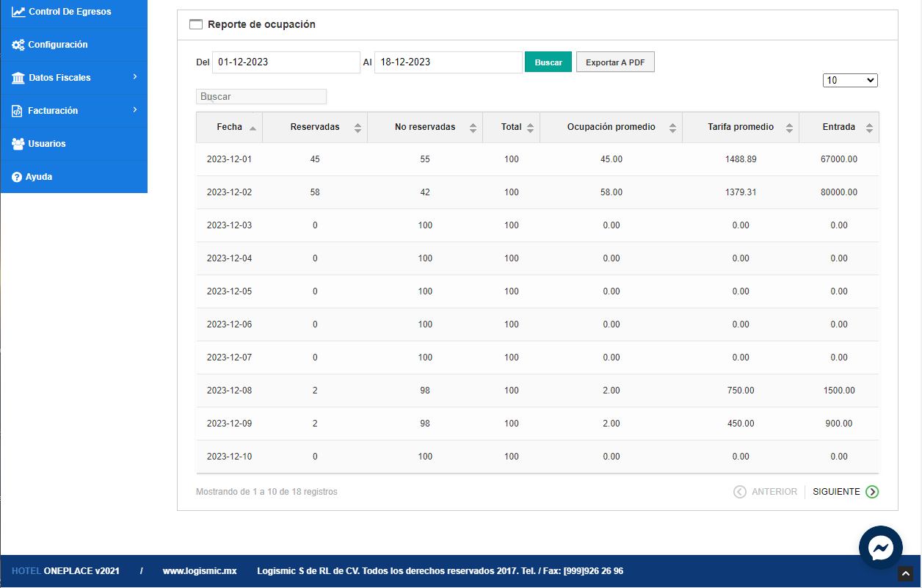Click the Usuarios people icon
The image size is (922, 588).
point(18,144)
